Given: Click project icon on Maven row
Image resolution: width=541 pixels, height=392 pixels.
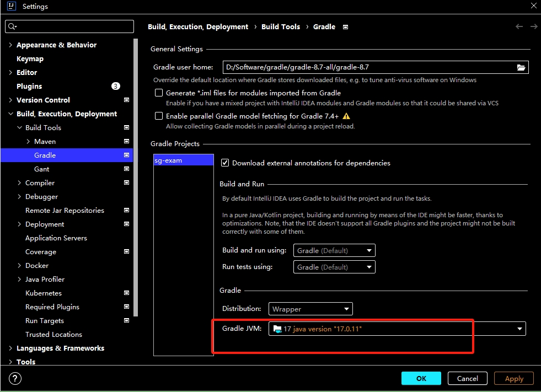Looking at the screenshot, I should [x=127, y=141].
